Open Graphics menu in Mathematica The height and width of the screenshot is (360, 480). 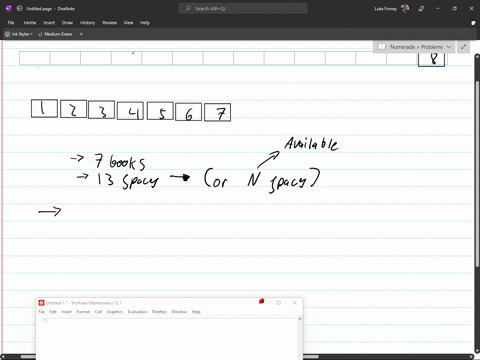(x=115, y=312)
